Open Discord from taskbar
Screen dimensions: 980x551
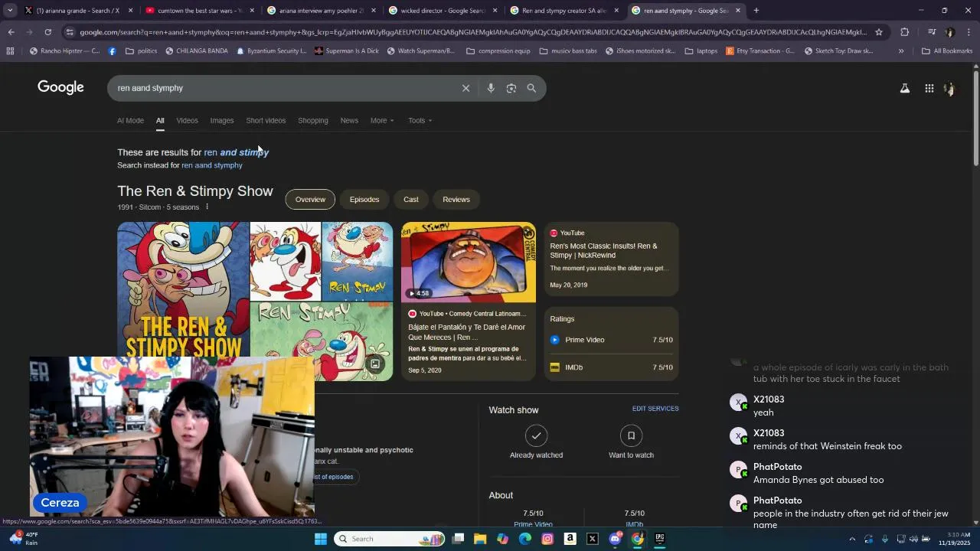[x=615, y=539]
